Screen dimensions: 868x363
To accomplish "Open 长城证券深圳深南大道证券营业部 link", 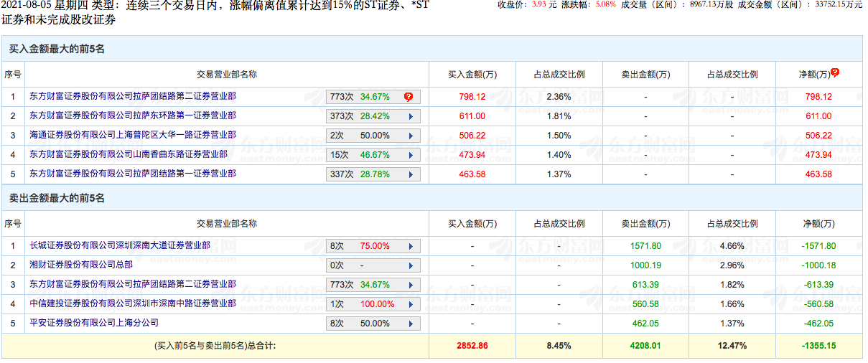I will coord(120,245).
